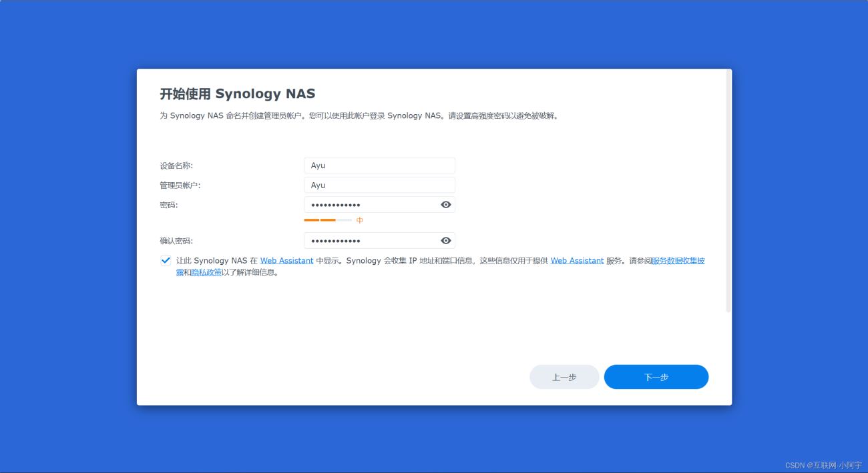
Task: Click the 下一步 next button
Action: pyautogui.click(x=656, y=377)
